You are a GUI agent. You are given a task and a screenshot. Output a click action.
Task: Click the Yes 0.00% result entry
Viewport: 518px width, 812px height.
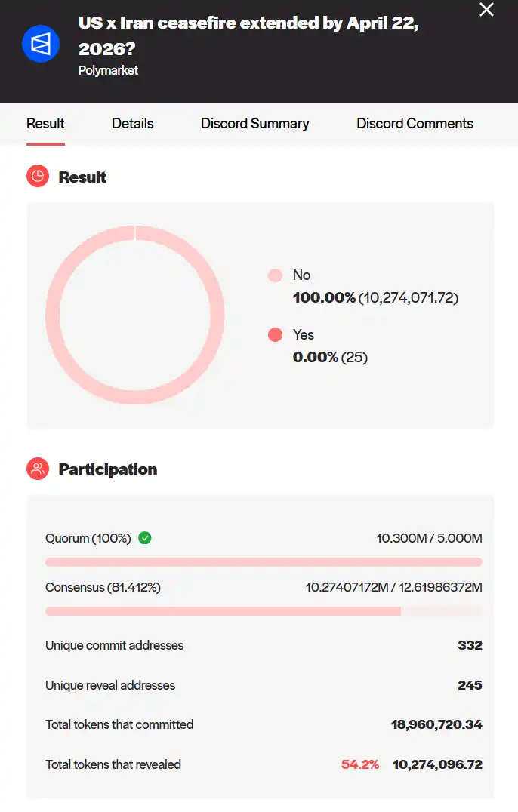click(330, 357)
